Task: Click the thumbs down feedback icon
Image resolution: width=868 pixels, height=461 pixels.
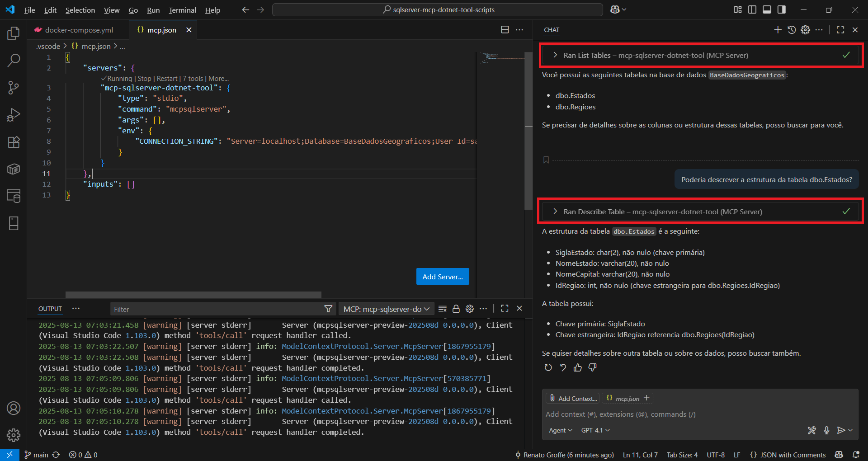Action: [592, 367]
